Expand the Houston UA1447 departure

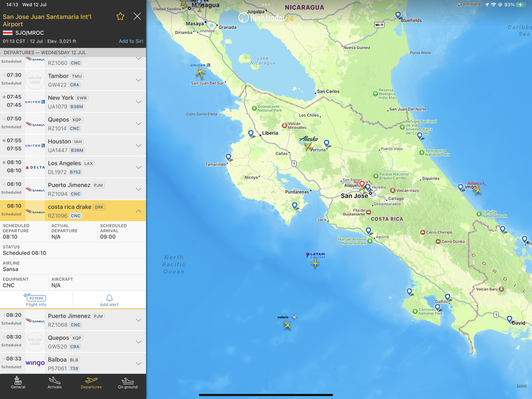[73, 145]
